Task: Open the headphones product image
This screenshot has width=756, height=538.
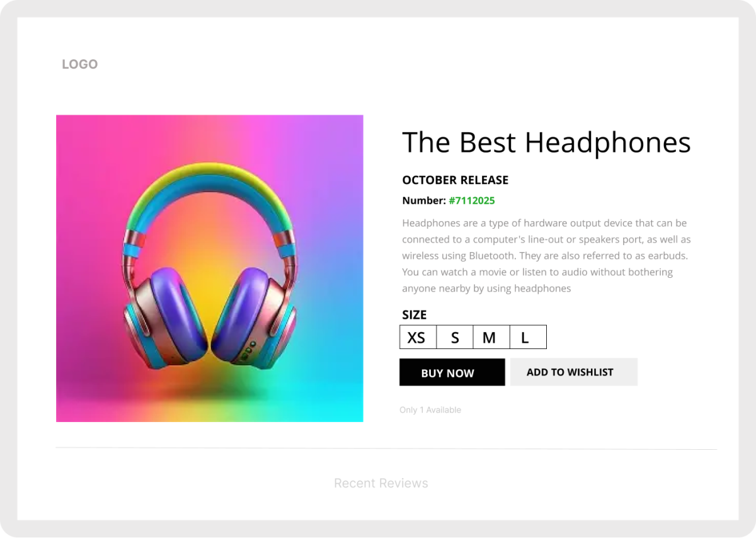Action: coord(210,268)
